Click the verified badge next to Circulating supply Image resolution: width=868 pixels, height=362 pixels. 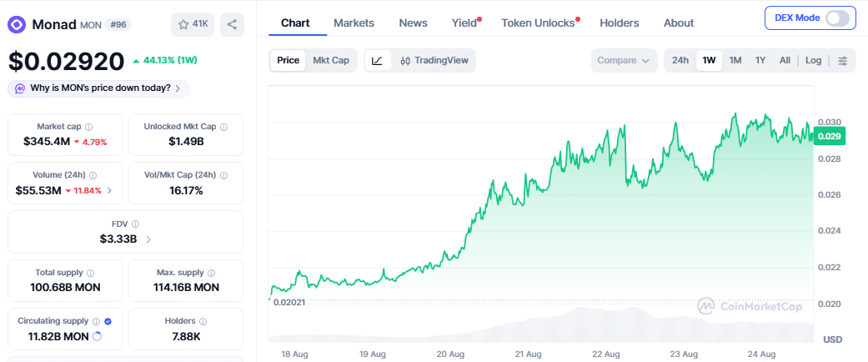click(x=108, y=321)
